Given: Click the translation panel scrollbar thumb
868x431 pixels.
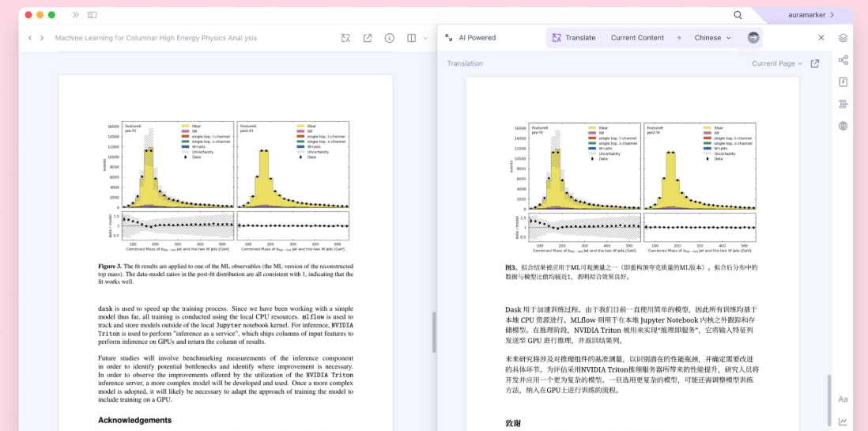Looking at the screenshot, I should pos(829,399).
